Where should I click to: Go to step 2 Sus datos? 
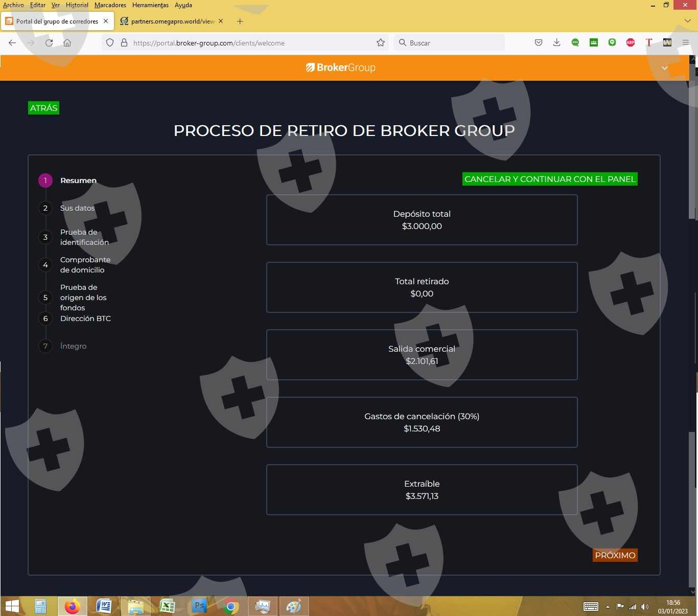tap(77, 208)
